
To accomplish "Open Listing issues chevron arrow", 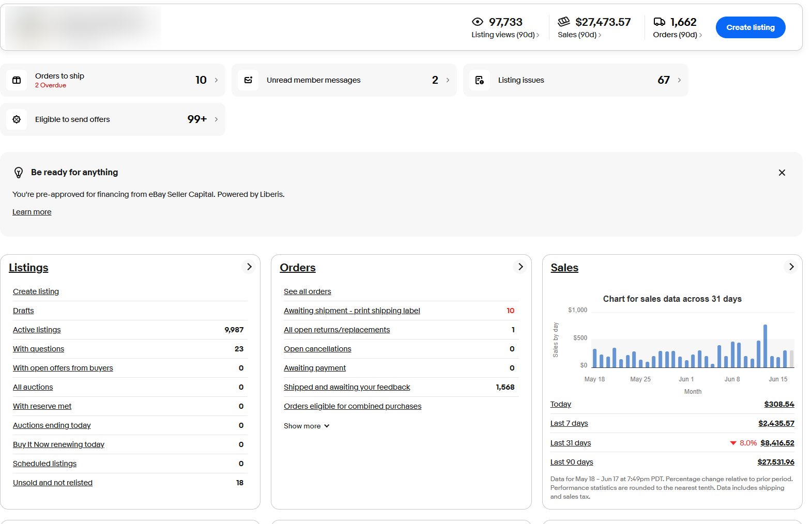I will (679, 80).
